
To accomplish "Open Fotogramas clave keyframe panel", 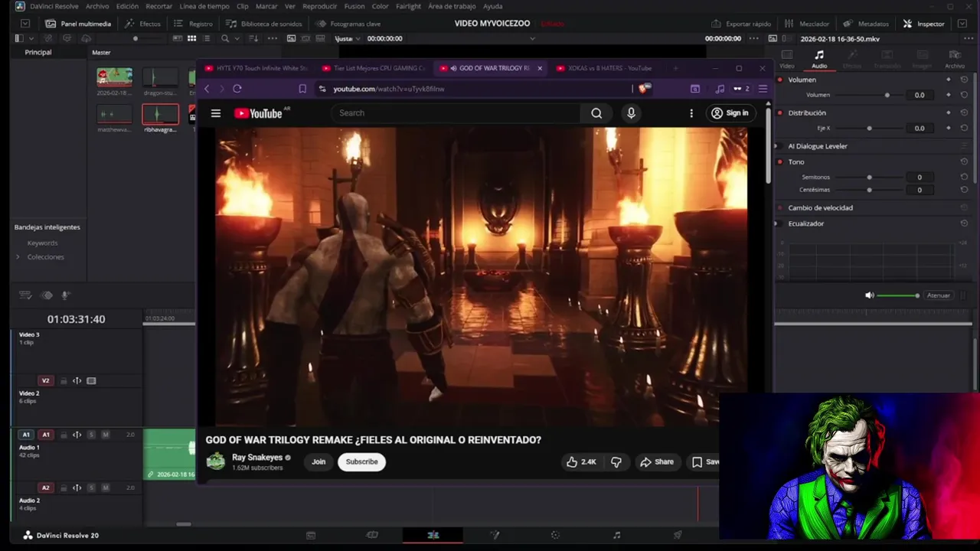I will pos(348,24).
